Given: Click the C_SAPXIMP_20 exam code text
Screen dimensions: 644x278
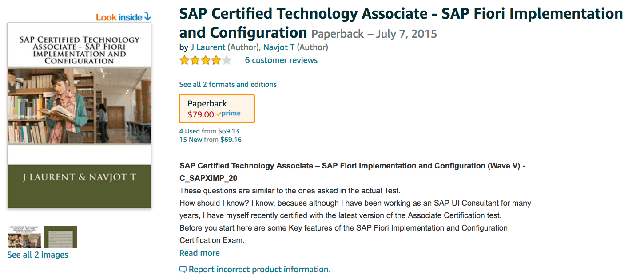Looking at the screenshot, I should pyautogui.click(x=208, y=178).
